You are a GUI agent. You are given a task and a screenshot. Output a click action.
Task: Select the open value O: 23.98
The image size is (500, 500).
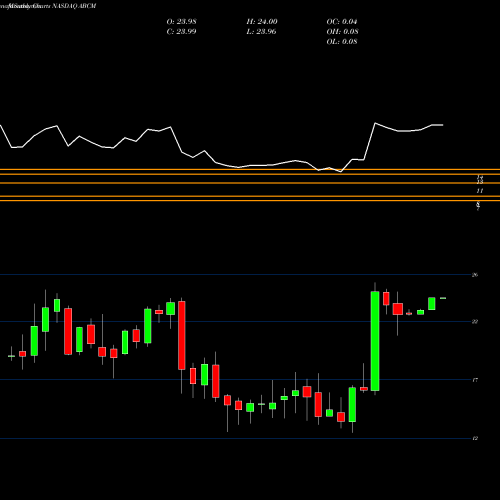pos(181,22)
